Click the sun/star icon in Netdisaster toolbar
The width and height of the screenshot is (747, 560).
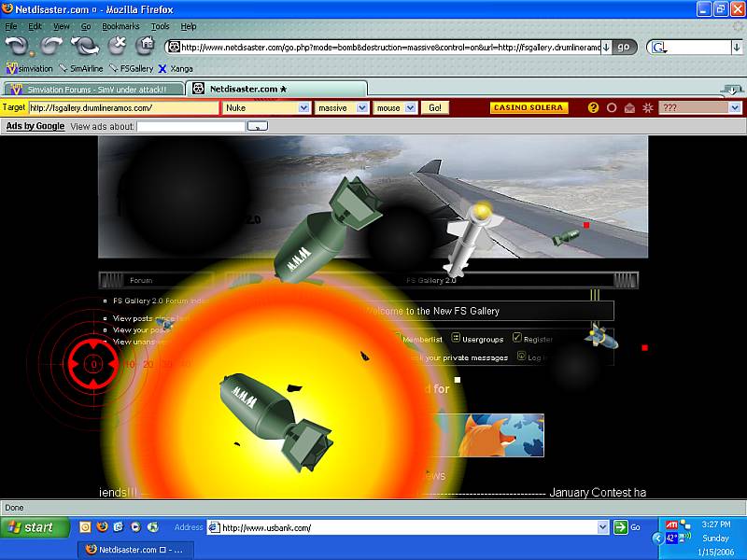[647, 108]
